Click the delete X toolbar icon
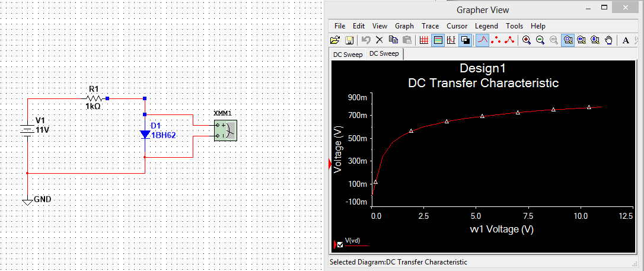Viewport: 644px width, 271px height. (380, 40)
